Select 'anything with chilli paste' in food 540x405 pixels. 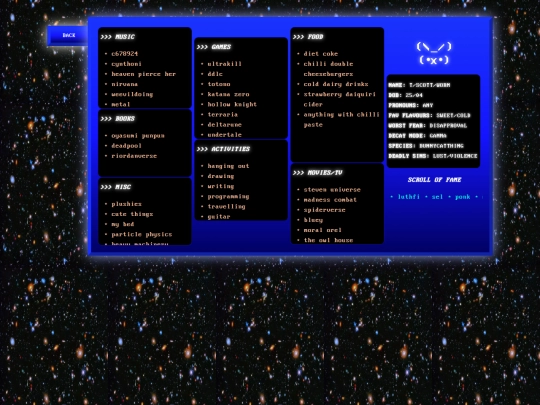click(341, 120)
